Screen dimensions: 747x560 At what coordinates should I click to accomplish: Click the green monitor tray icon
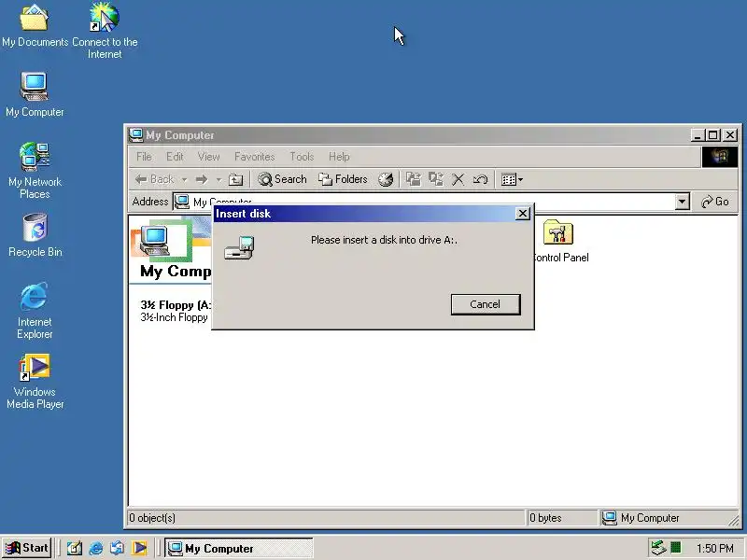(675, 548)
